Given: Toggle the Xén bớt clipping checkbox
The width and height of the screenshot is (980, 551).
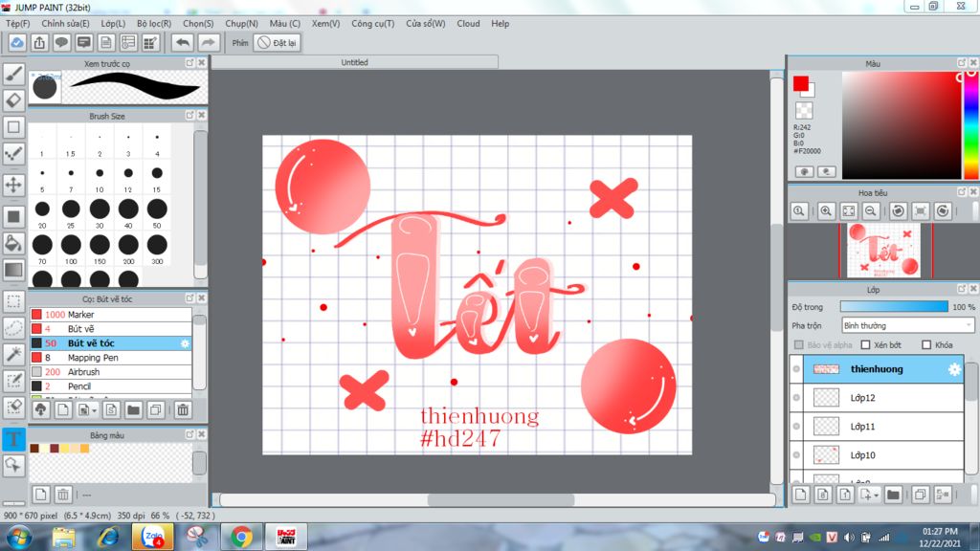Looking at the screenshot, I should pyautogui.click(x=865, y=344).
